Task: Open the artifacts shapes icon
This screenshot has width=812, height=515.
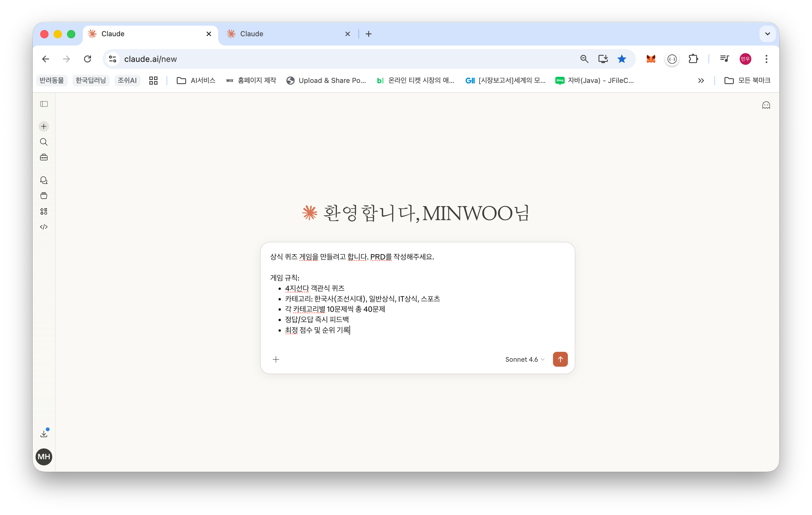Action: 44,211
